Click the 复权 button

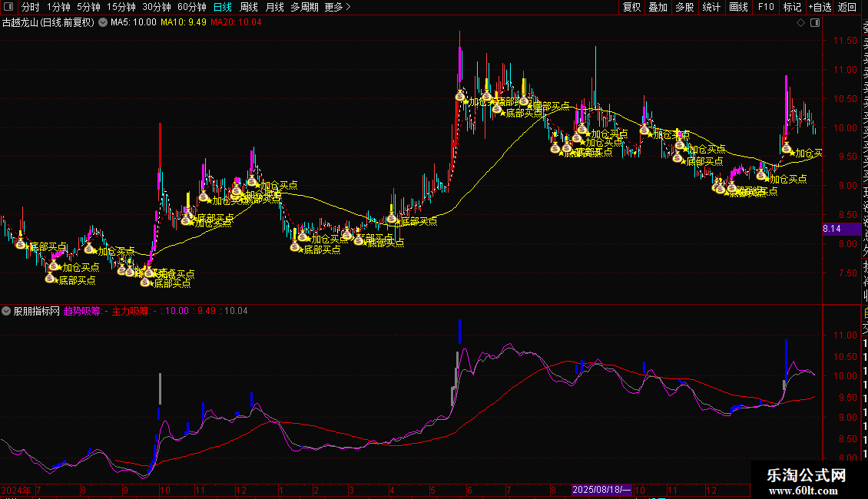pyautogui.click(x=631, y=7)
